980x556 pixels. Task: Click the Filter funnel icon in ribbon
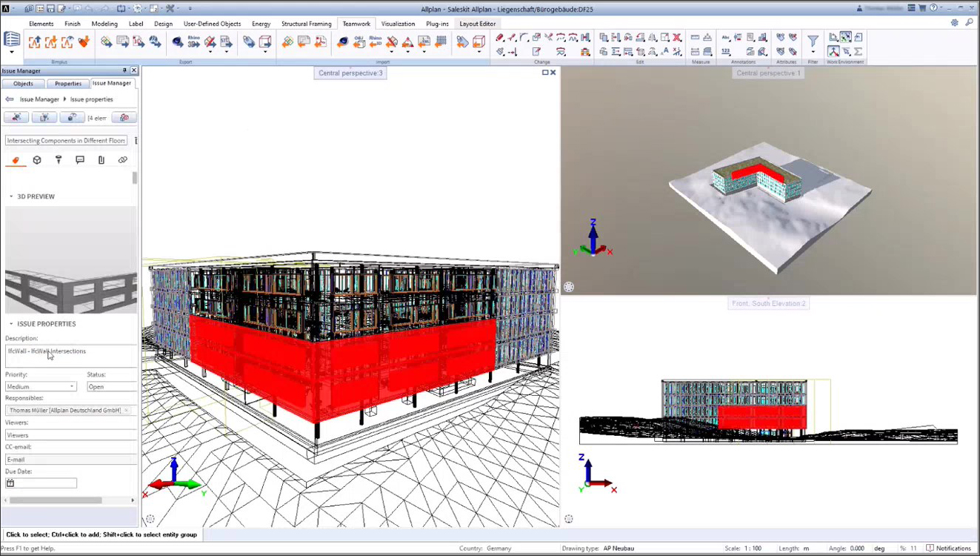point(813,42)
